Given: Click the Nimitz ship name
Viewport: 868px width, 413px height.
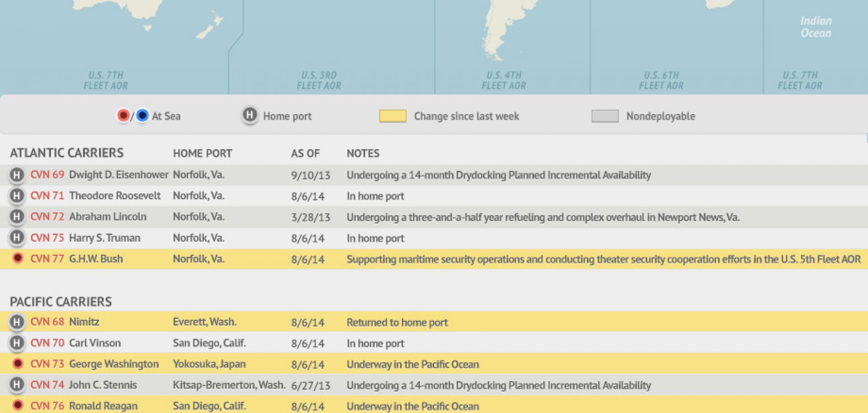Looking at the screenshot, I should (x=84, y=322).
